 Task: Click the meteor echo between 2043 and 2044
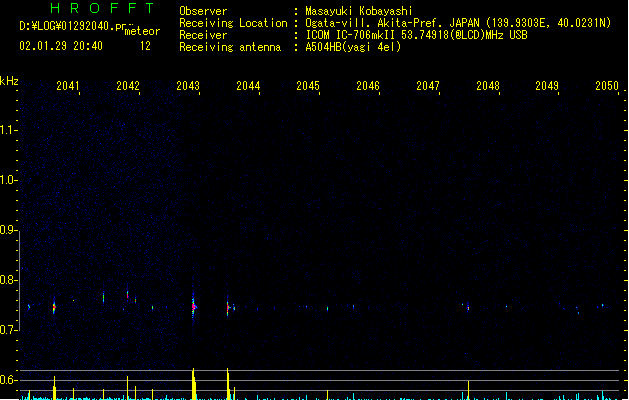point(228,308)
